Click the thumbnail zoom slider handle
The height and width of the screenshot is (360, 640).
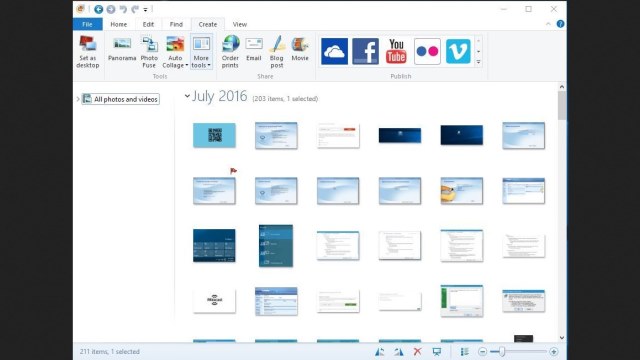(502, 351)
